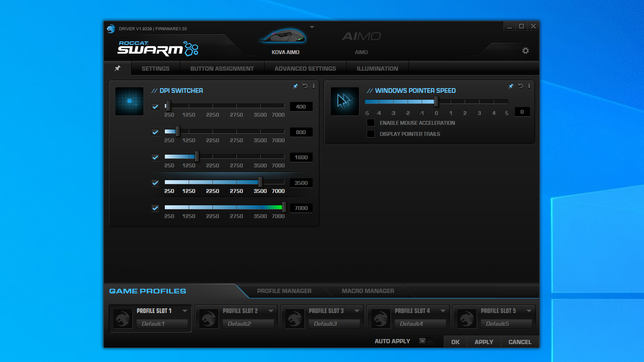Select the Kova AIMO mouse device image

(x=283, y=36)
